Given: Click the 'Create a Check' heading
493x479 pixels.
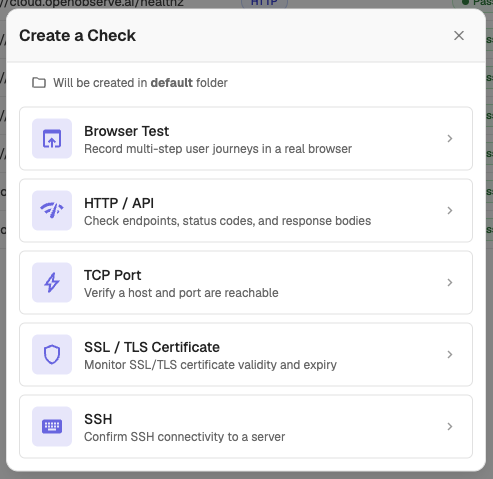Looking at the screenshot, I should (77, 35).
